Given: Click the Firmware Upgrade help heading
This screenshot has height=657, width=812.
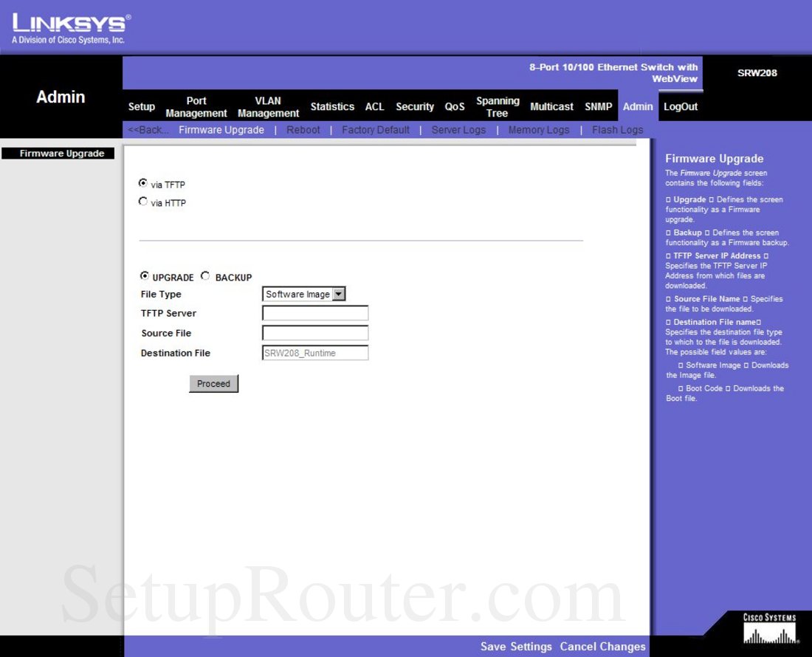Looking at the screenshot, I should point(714,159).
